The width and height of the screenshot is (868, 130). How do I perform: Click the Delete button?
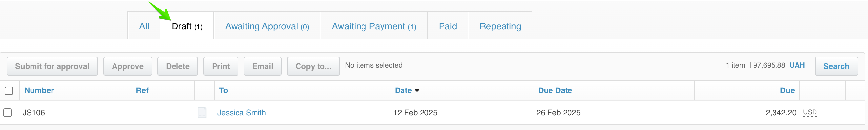tap(177, 66)
